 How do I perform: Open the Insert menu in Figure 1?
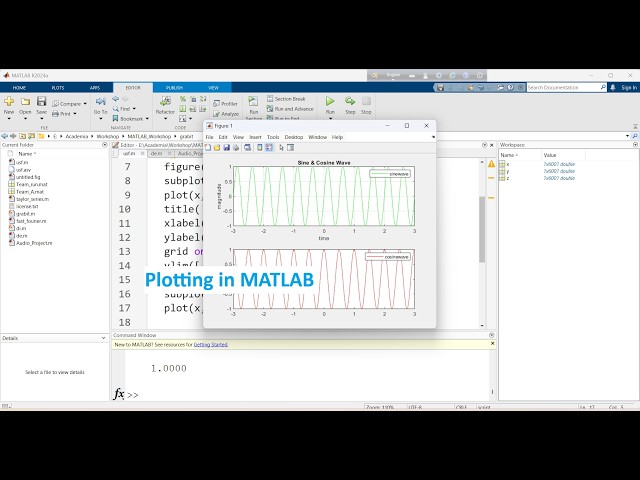(x=256, y=137)
